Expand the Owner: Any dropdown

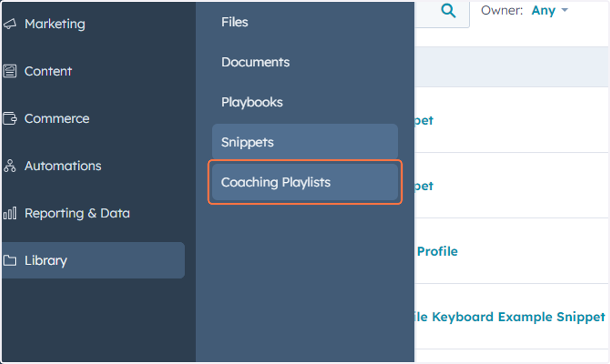coord(550,10)
